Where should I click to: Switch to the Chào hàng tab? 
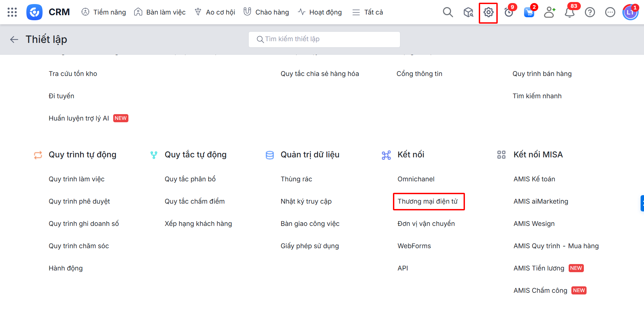click(266, 12)
